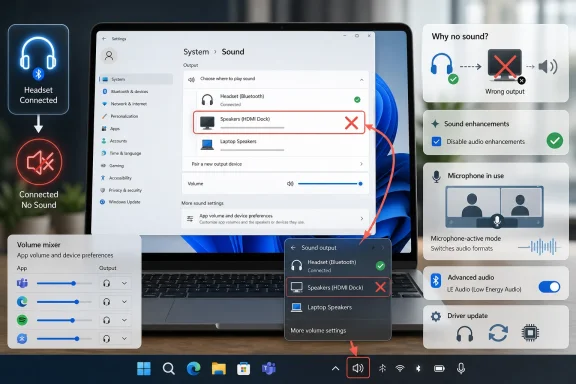Image resolution: width=576 pixels, height=384 pixels.
Task: Choose Speakers (HDMI Dock) in flyout
Action: pyautogui.click(x=338, y=287)
